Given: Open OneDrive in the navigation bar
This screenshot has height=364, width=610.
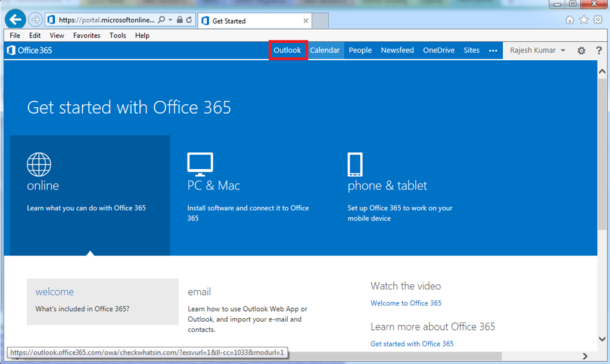Looking at the screenshot, I should coord(439,50).
